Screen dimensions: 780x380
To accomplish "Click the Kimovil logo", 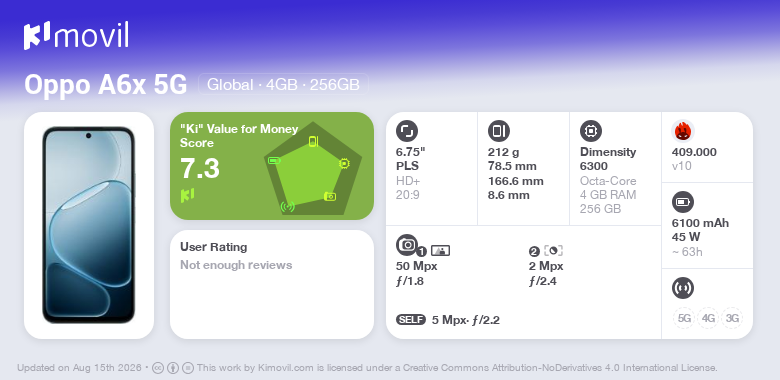I will [x=76, y=36].
